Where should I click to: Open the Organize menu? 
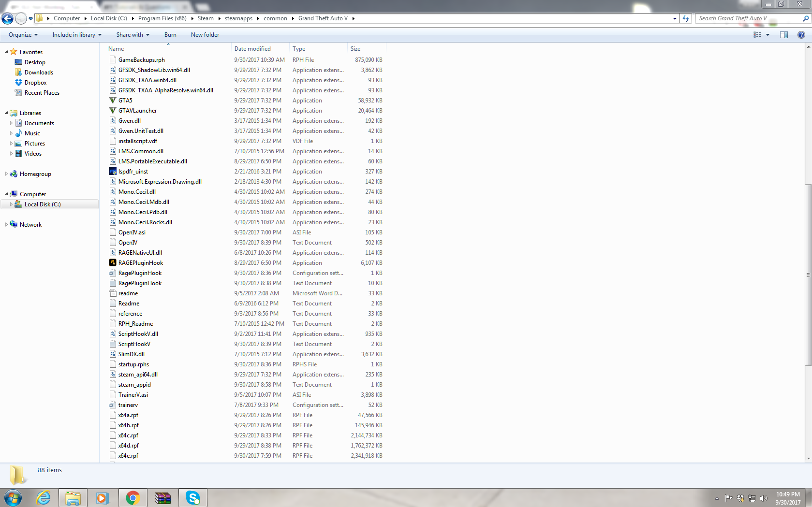23,35
